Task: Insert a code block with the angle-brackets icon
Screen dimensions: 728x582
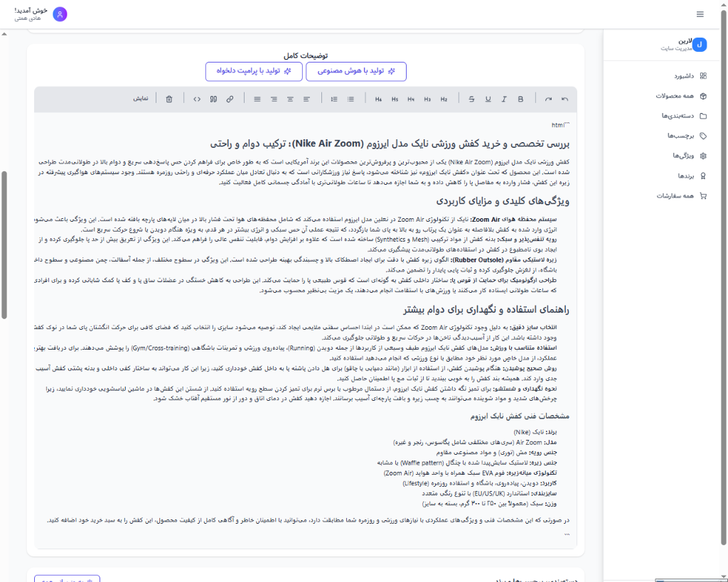Action: point(197,99)
